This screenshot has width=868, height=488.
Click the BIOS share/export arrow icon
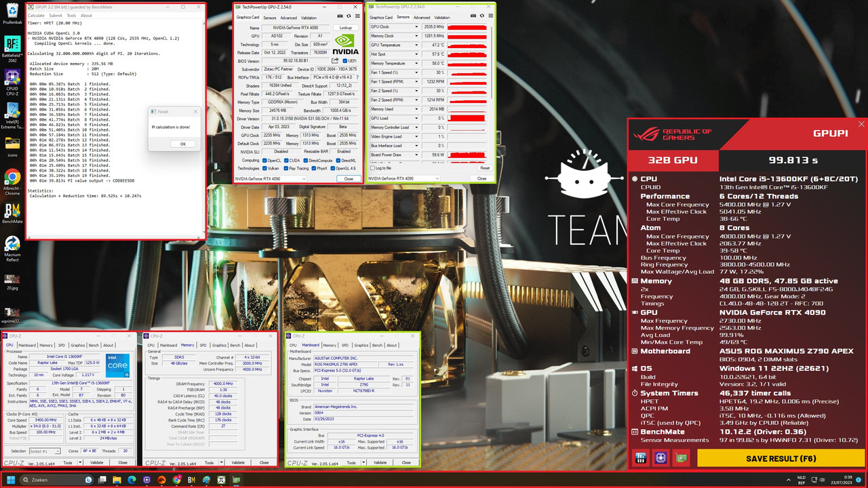click(335, 60)
